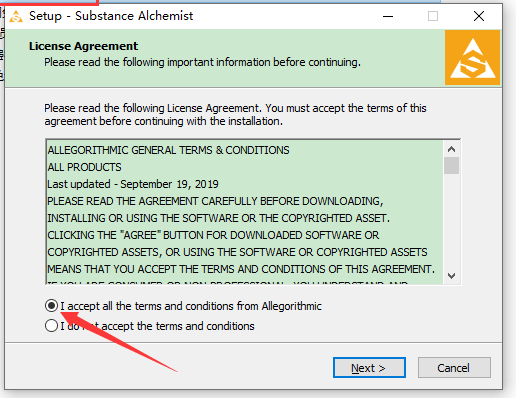Click 'COPYRIGHTED ASSETS, OR USING THE SOFTWARE' line
Screen dimensions: 516x398
[x=237, y=252]
